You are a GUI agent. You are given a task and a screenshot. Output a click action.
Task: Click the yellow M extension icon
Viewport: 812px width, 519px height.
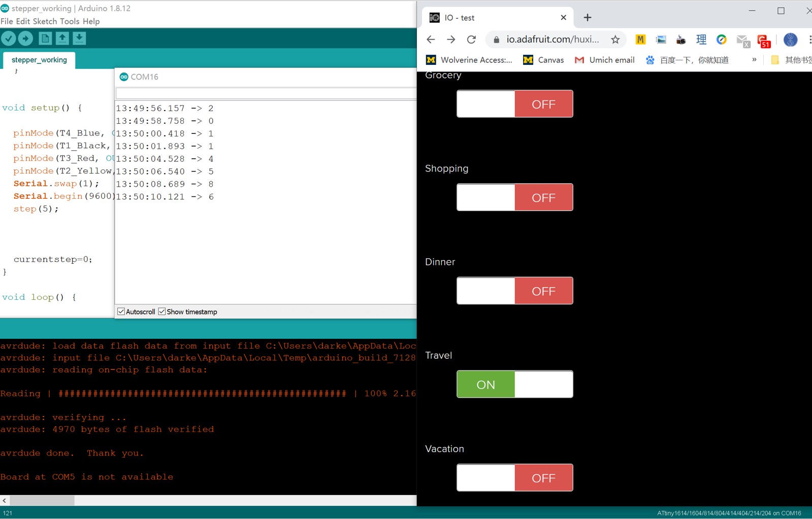tap(640, 39)
